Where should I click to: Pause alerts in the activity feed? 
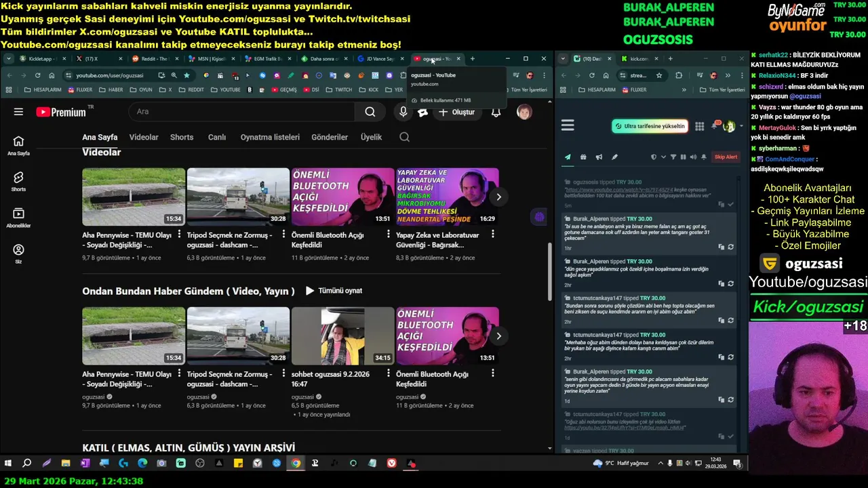683,157
